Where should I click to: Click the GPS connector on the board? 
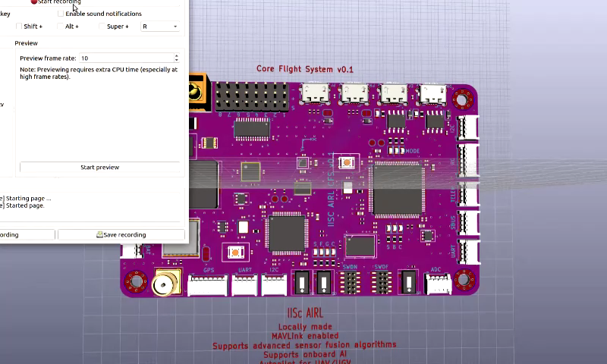point(208,284)
